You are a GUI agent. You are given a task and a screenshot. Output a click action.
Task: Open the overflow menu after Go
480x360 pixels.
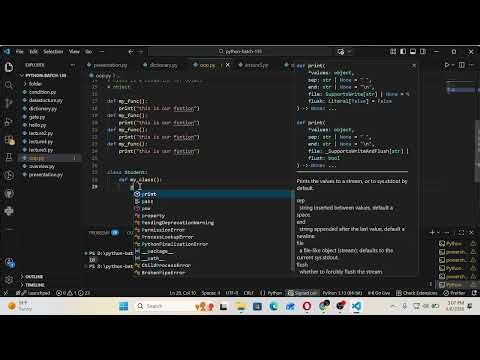(102, 52)
